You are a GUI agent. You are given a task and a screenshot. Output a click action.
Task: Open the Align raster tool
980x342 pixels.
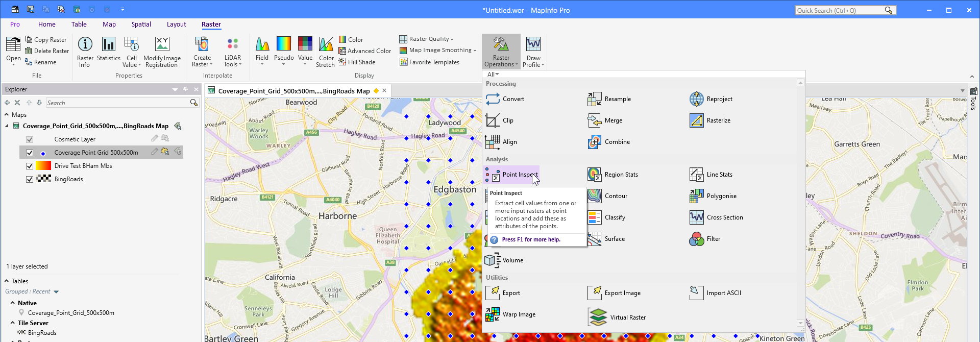[501, 142]
